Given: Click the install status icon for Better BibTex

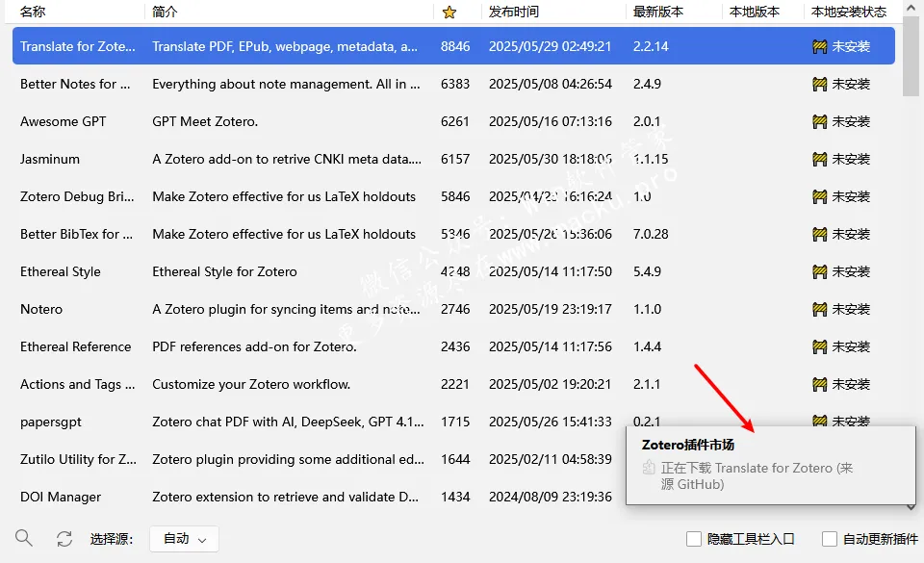Looking at the screenshot, I should [x=820, y=235].
